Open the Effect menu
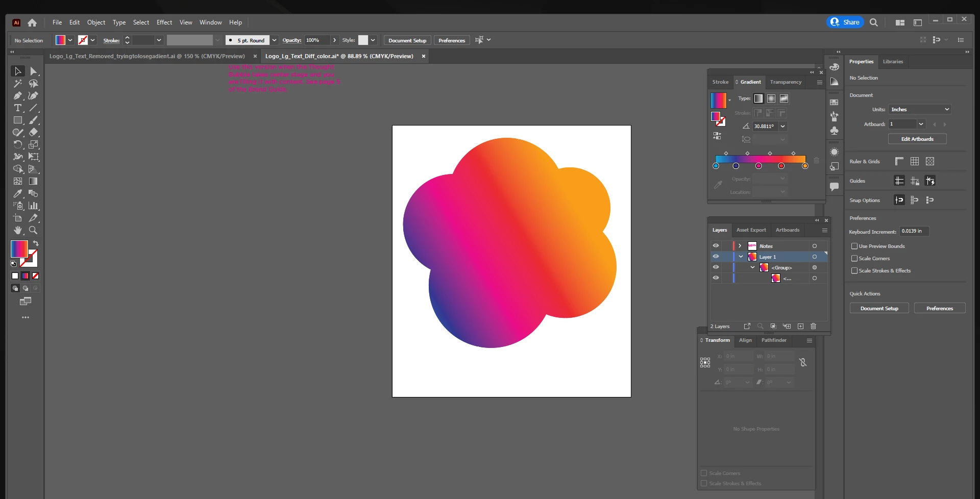This screenshot has width=980, height=499. point(164,22)
